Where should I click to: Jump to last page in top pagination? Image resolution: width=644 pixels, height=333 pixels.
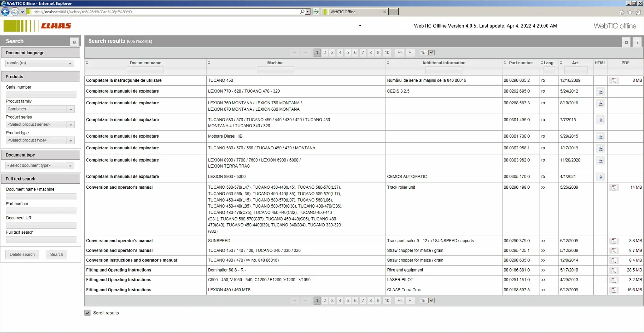(411, 53)
